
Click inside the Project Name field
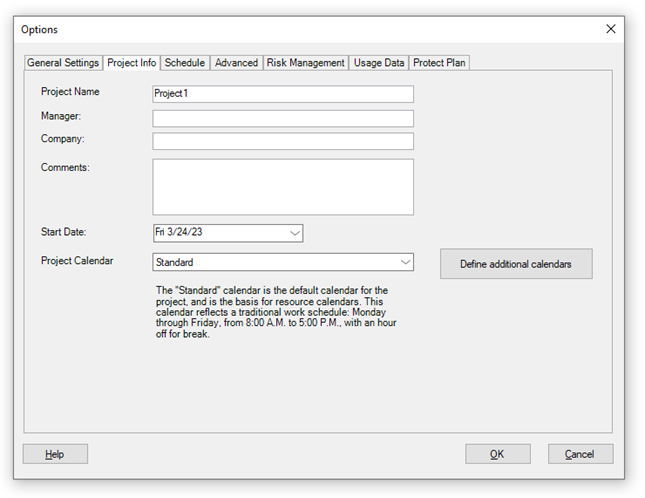283,94
